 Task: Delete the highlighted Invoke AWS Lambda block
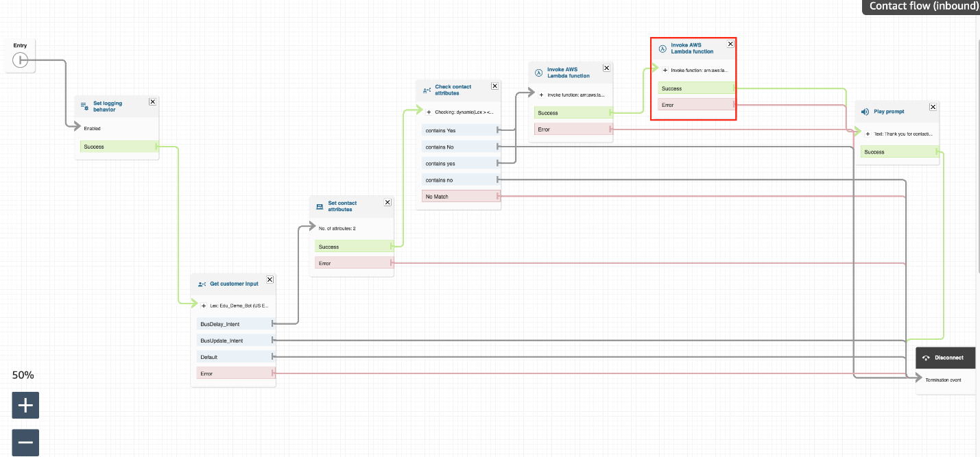(x=730, y=44)
